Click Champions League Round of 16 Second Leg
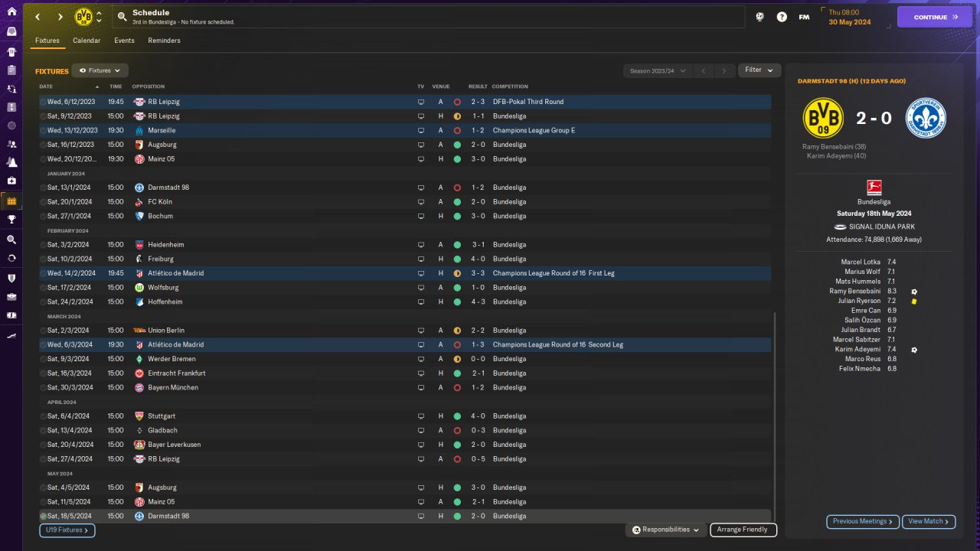This screenshot has width=980, height=551. pos(558,345)
